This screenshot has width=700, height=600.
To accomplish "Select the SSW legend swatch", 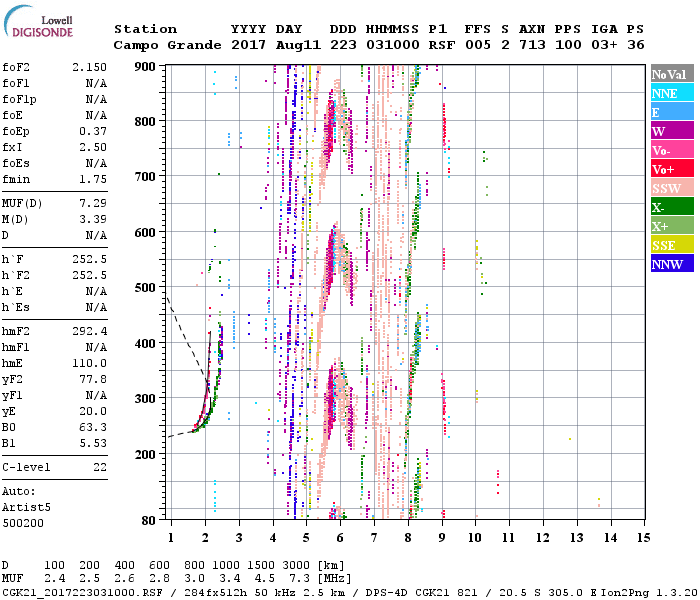I will coord(672,188).
